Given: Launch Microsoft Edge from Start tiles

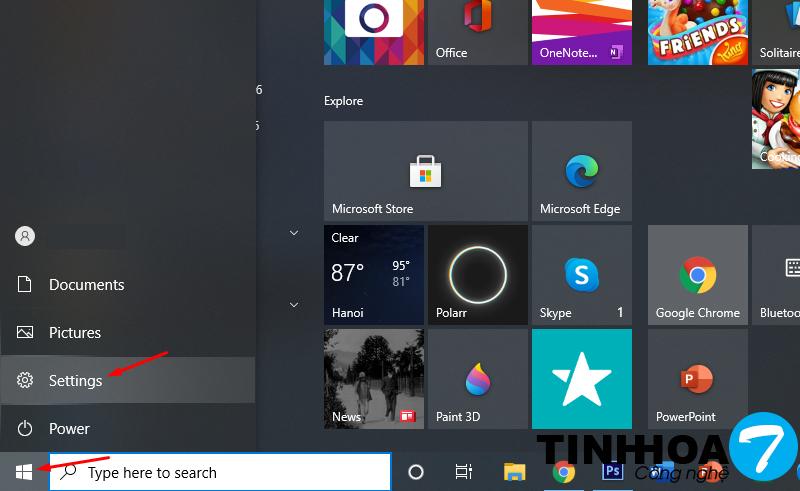Looking at the screenshot, I should click(581, 171).
